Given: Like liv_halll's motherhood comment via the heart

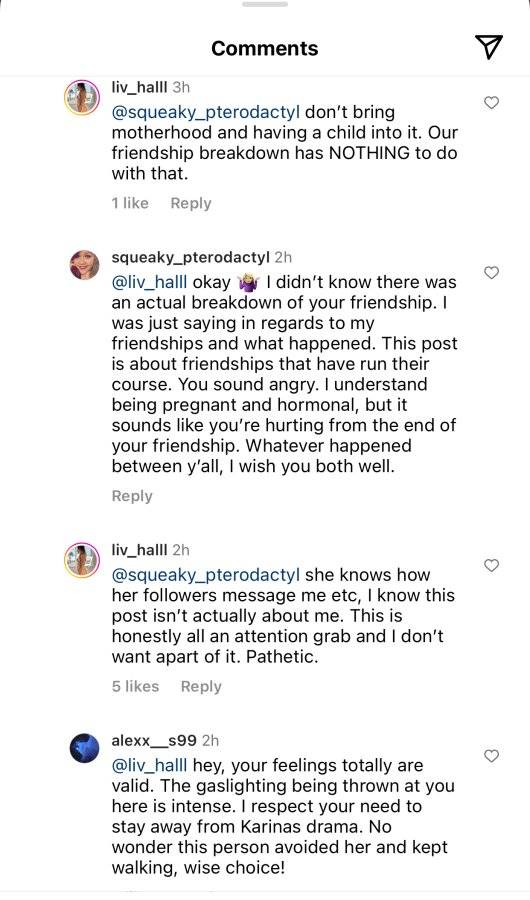Looking at the screenshot, I should tap(492, 103).
